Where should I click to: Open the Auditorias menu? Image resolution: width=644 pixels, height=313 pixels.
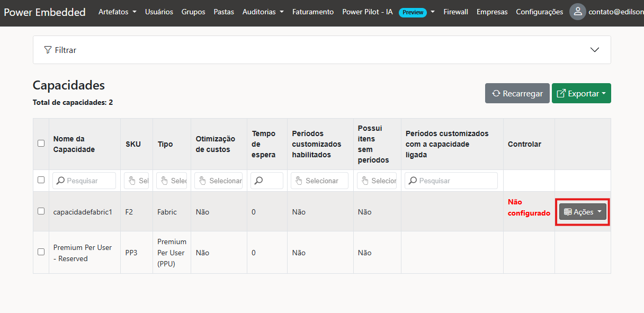pos(263,12)
